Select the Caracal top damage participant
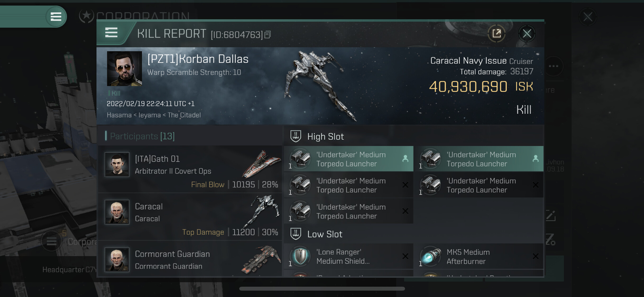This screenshot has width=644, height=297. coord(190,216)
